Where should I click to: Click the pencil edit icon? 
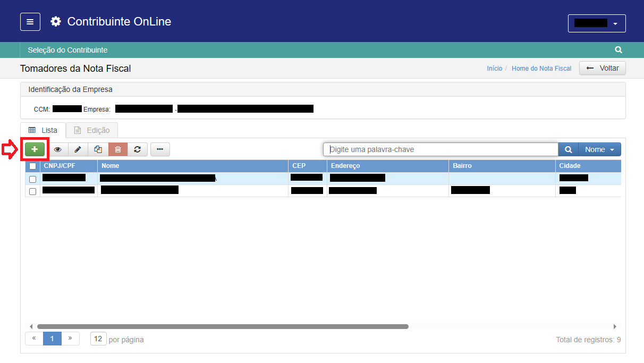[x=78, y=150]
